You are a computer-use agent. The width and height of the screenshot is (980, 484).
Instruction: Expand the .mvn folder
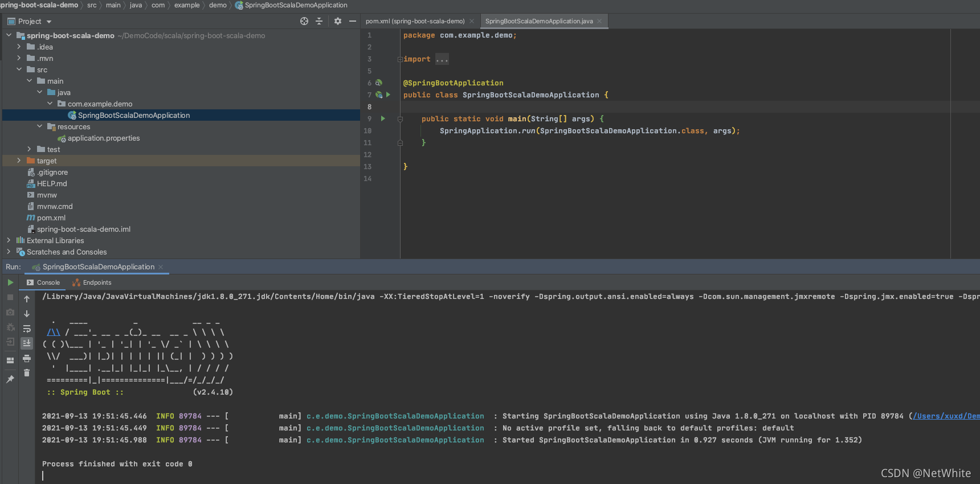tap(19, 58)
